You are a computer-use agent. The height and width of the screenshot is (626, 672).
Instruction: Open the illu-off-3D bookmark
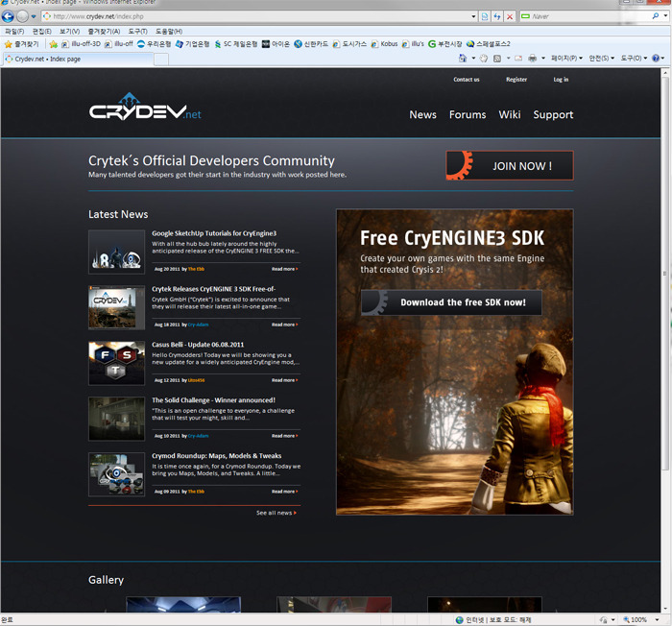click(81, 44)
